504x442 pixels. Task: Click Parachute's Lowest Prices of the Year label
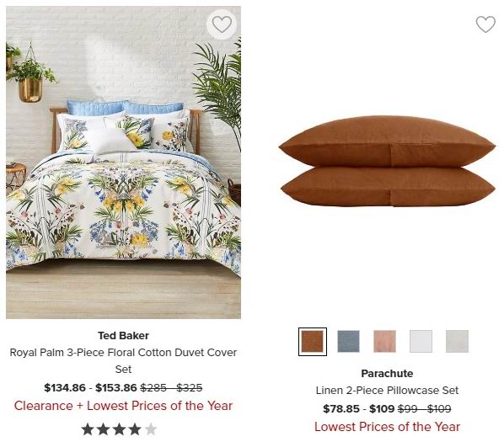tap(387, 427)
